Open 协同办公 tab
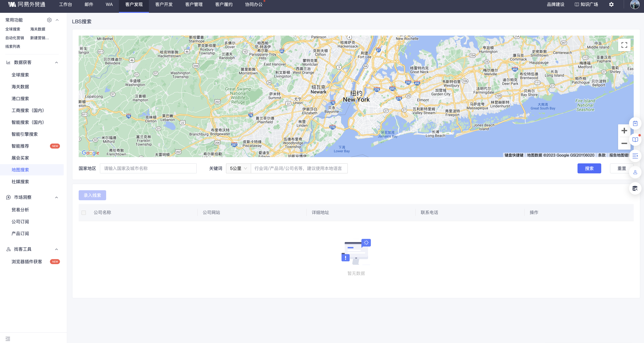This screenshot has height=343, width=644. click(254, 5)
